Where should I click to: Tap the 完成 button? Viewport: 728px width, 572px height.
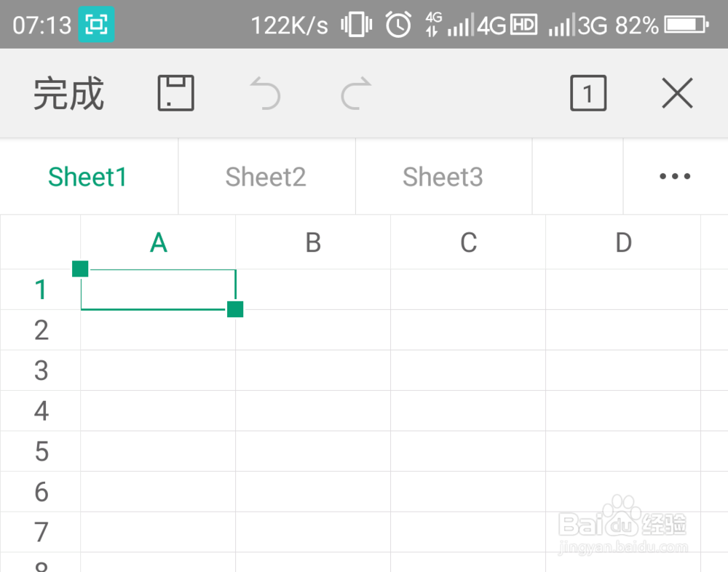[69, 94]
